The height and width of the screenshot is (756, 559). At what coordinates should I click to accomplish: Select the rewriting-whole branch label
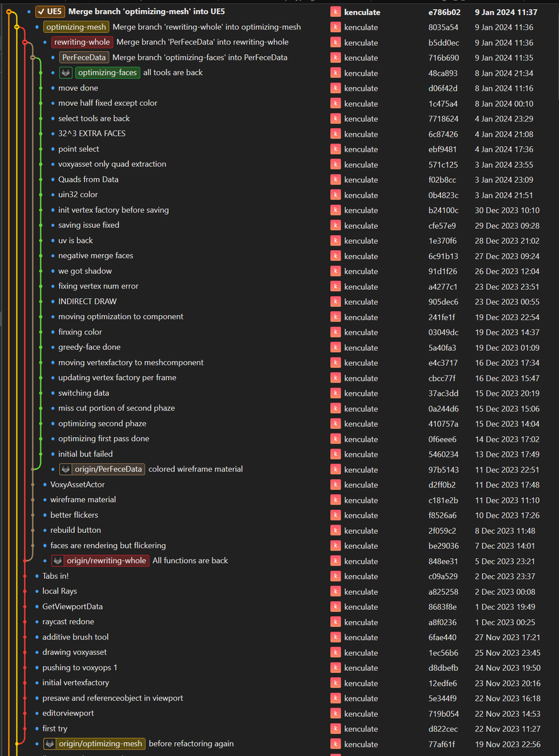[83, 42]
